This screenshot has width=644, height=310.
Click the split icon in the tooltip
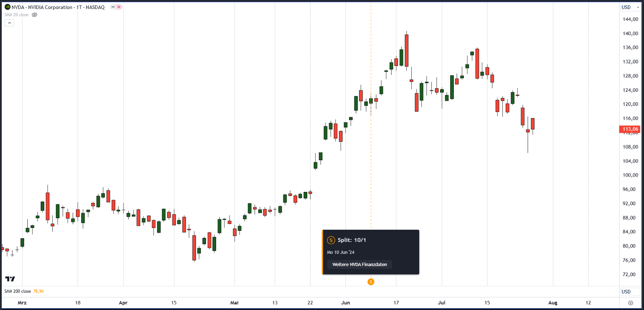tap(331, 240)
